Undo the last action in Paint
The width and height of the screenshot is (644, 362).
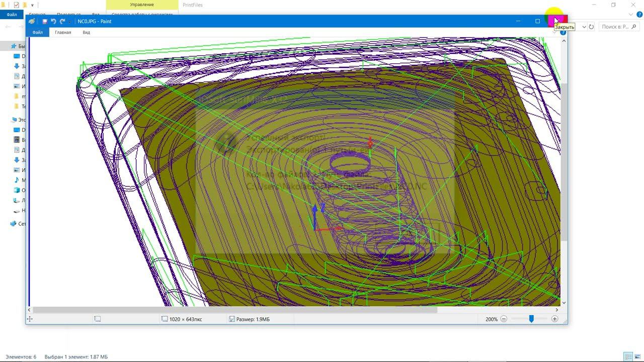53,21
